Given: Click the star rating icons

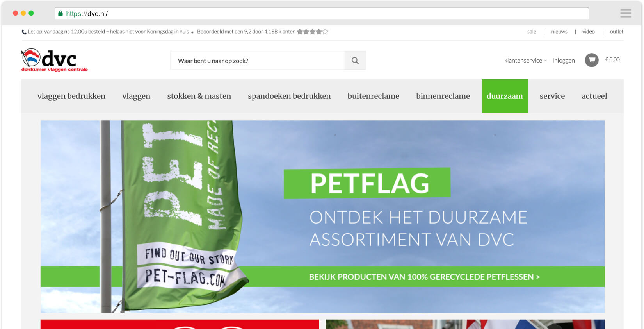Looking at the screenshot, I should [313, 32].
